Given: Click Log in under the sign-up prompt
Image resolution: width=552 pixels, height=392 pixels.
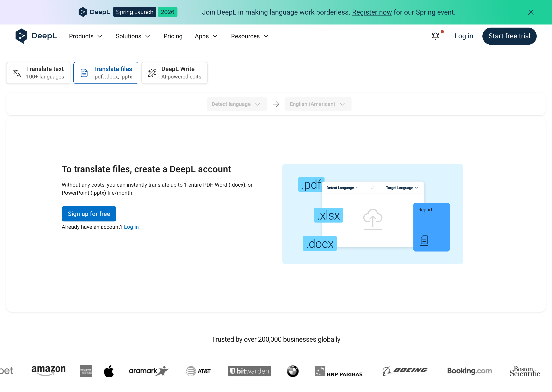Looking at the screenshot, I should (131, 227).
